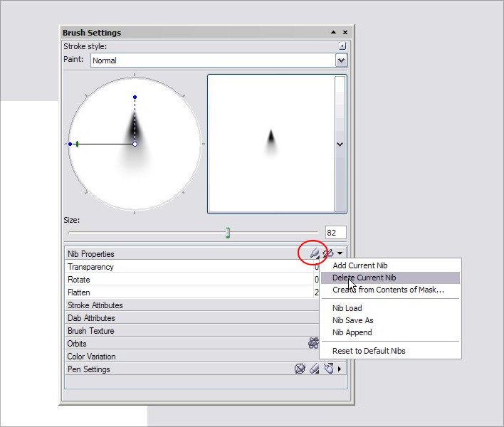
Task: Click the mouse icon in Pen Settings
Action: pyautogui.click(x=328, y=369)
